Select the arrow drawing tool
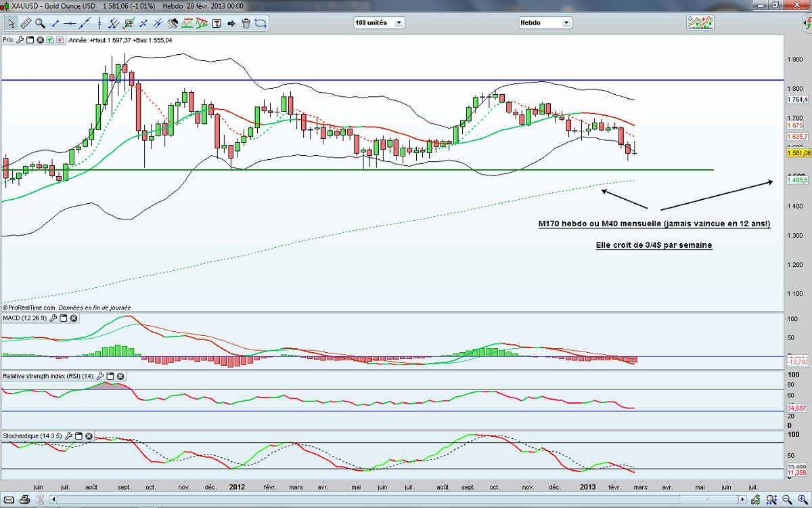This screenshot has height=508, width=812. point(231,23)
